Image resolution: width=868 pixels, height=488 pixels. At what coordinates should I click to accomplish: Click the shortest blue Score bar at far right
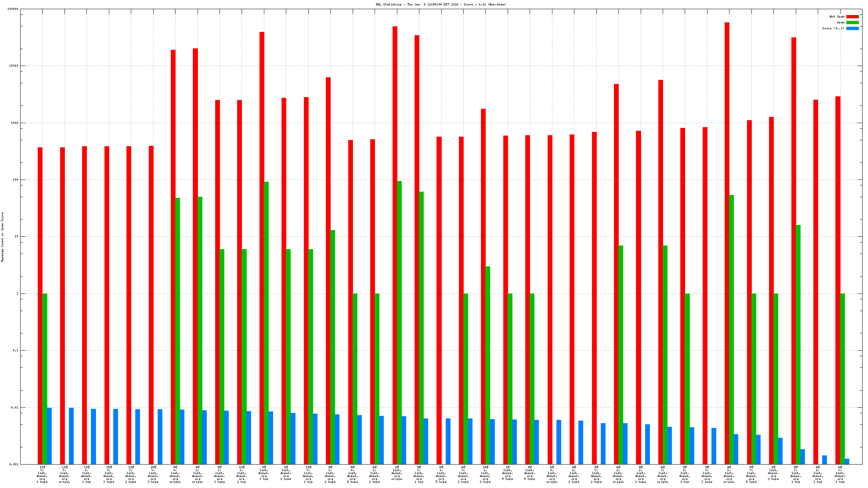[847, 461]
